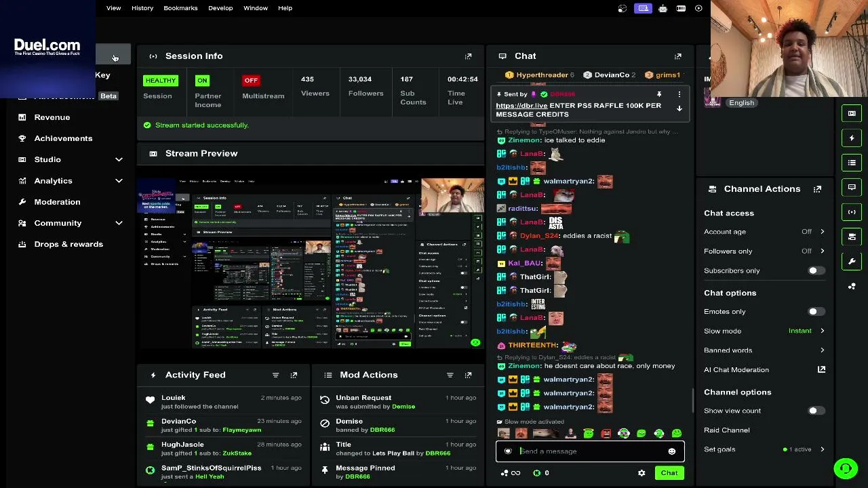Click the English language tag
The image size is (868, 488).
tap(741, 103)
